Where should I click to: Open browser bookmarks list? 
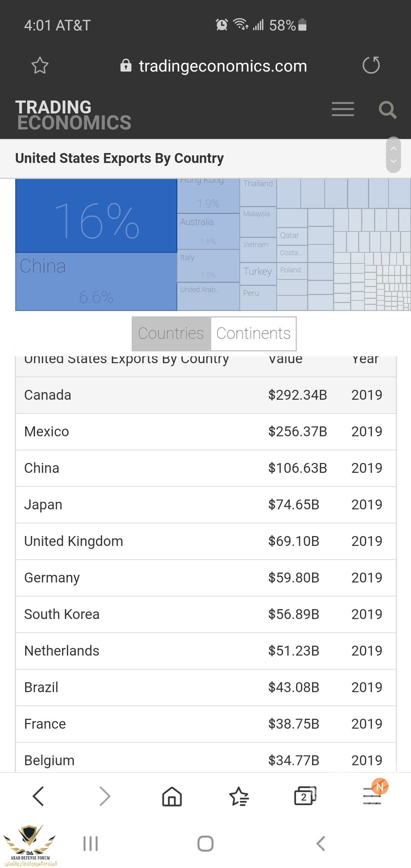(239, 796)
